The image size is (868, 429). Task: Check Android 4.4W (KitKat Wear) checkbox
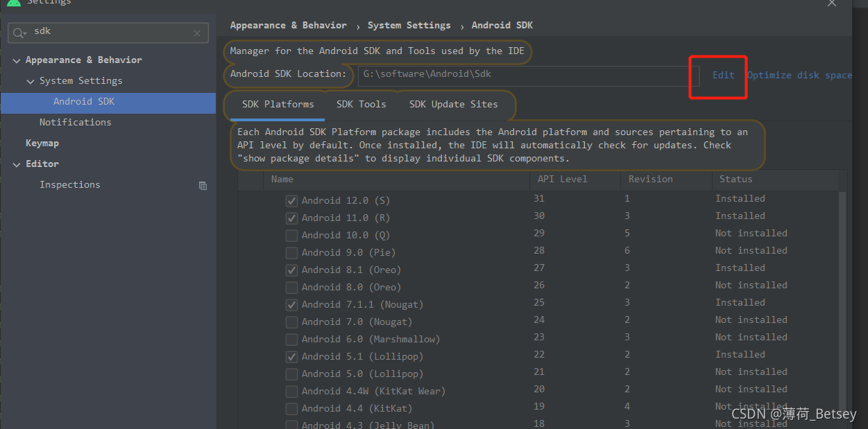[x=291, y=392]
